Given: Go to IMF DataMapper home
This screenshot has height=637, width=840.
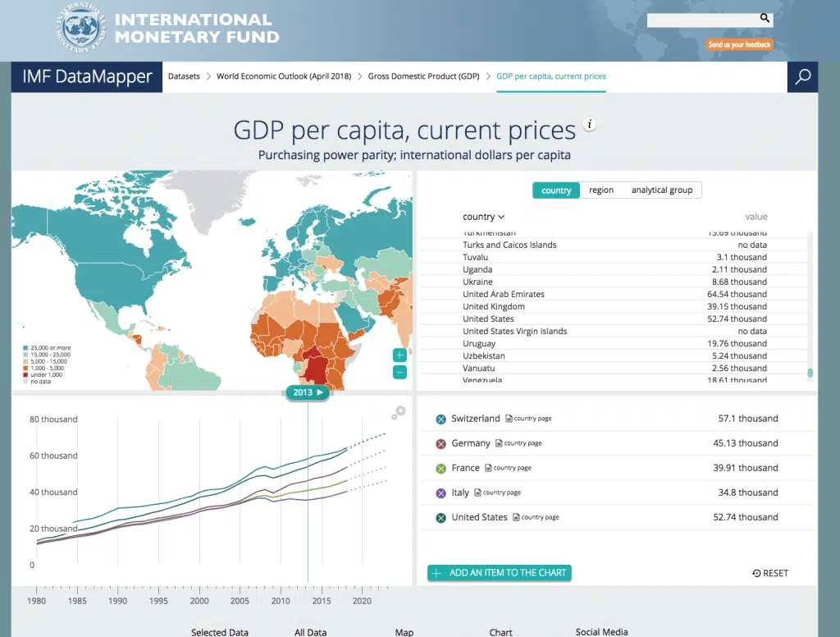Looking at the screenshot, I should tap(87, 76).
